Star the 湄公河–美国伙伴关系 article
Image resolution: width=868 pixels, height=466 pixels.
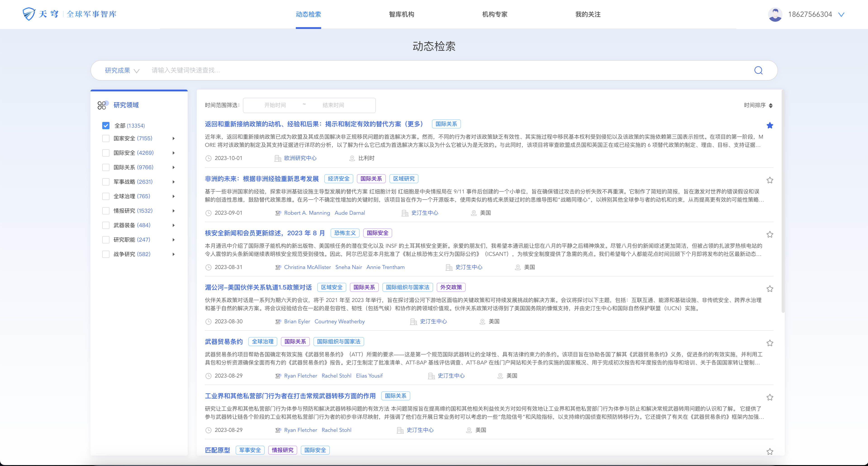click(770, 288)
